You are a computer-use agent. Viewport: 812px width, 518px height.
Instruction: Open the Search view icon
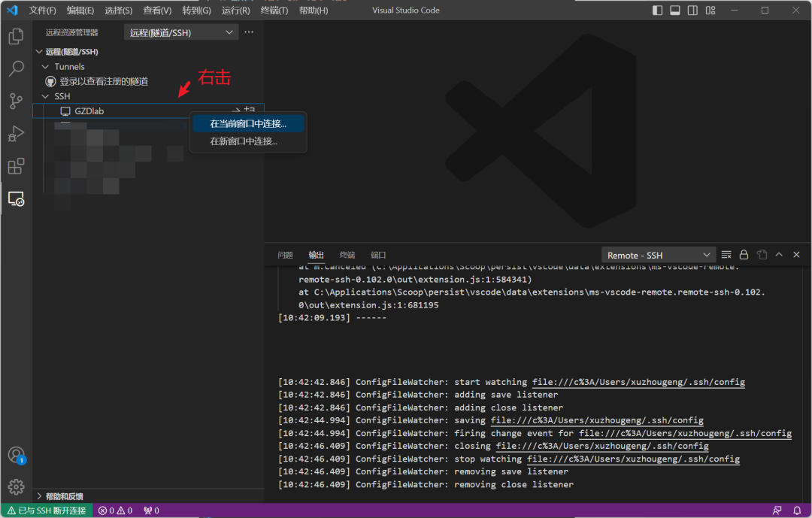click(16, 68)
